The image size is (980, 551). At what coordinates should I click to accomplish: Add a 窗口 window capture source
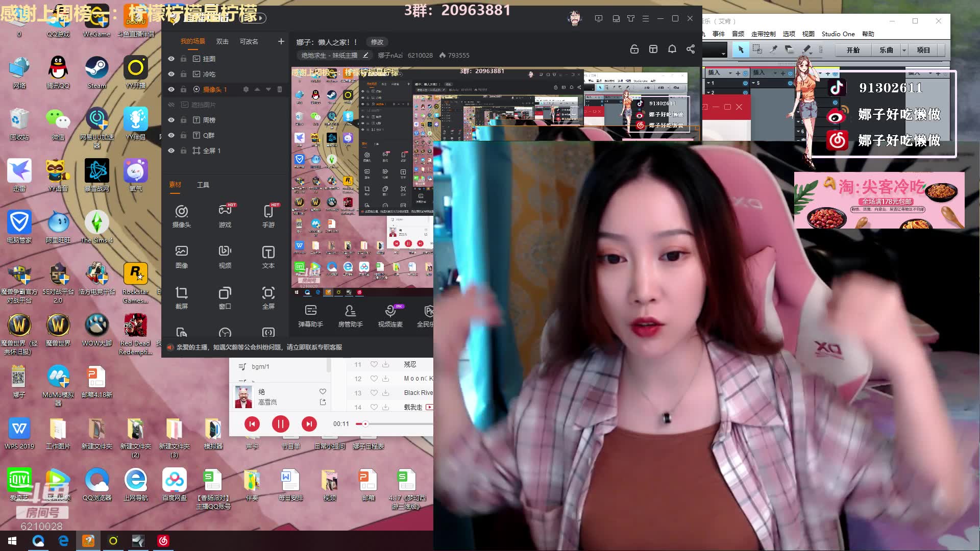(225, 298)
